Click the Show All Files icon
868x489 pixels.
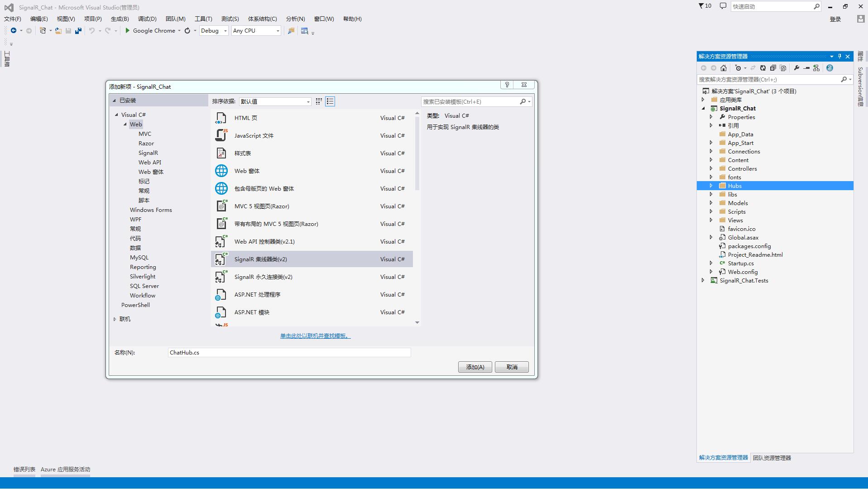[783, 68]
